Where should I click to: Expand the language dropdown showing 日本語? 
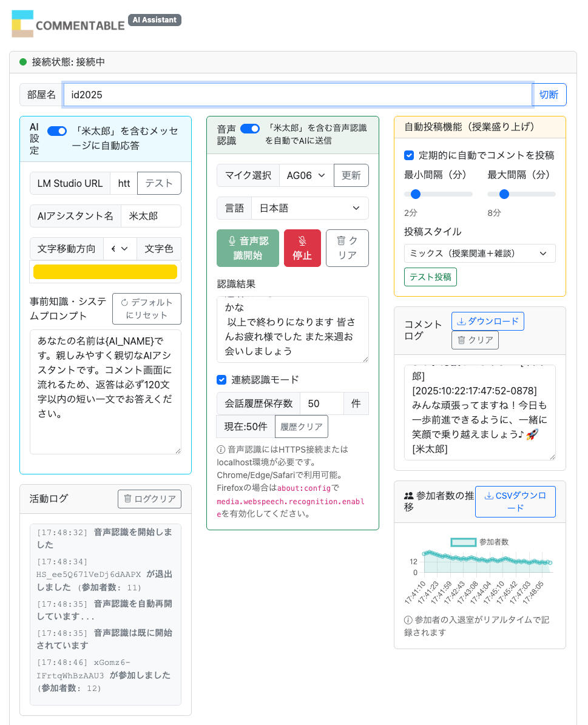tap(309, 208)
